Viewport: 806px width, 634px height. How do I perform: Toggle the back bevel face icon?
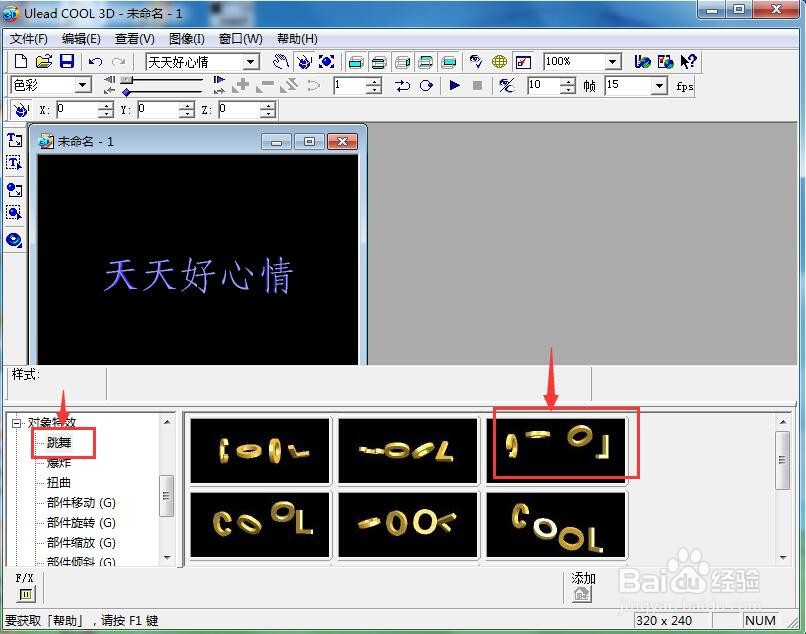(426, 62)
